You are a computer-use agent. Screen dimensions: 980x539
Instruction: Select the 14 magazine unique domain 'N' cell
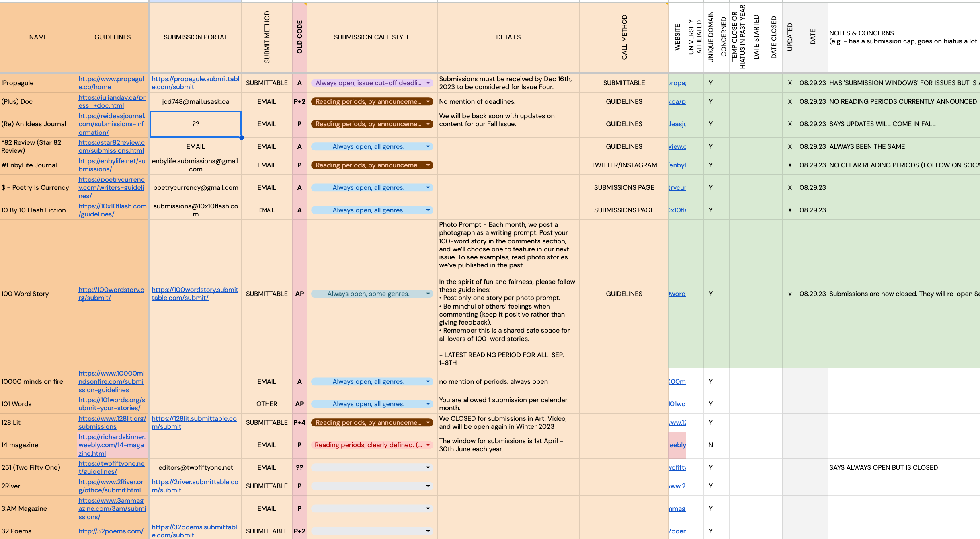coord(711,445)
